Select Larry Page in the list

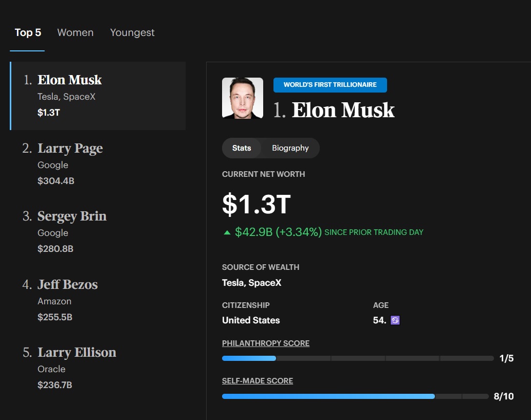(98, 165)
